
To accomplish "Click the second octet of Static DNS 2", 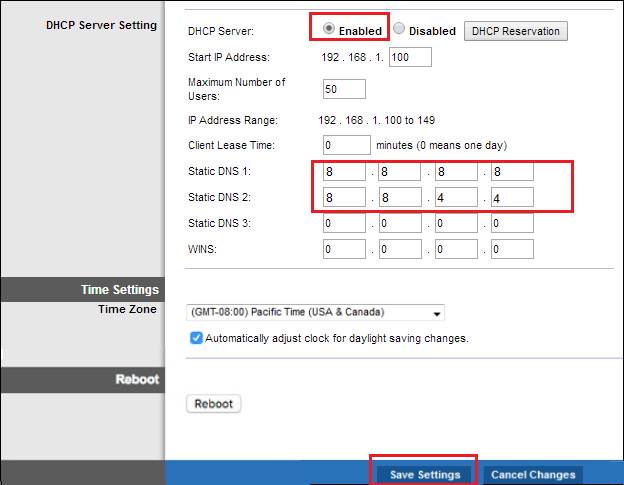I will click(400, 197).
